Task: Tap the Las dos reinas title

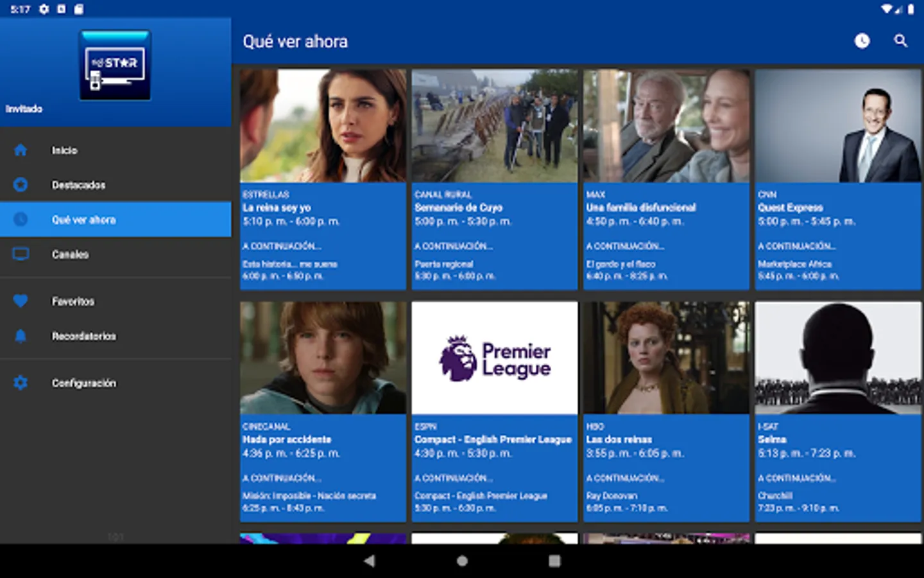Action: click(619, 439)
